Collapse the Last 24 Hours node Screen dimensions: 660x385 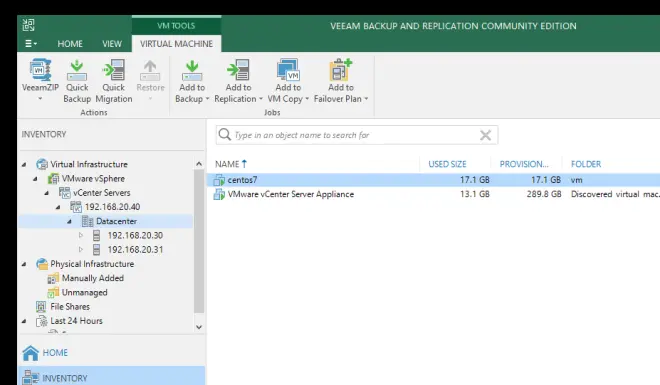tap(24, 321)
